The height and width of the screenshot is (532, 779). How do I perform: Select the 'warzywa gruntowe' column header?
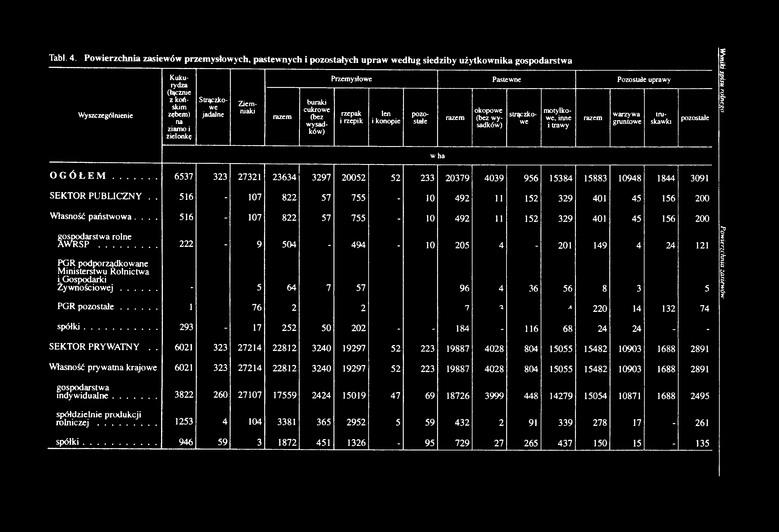point(627,118)
